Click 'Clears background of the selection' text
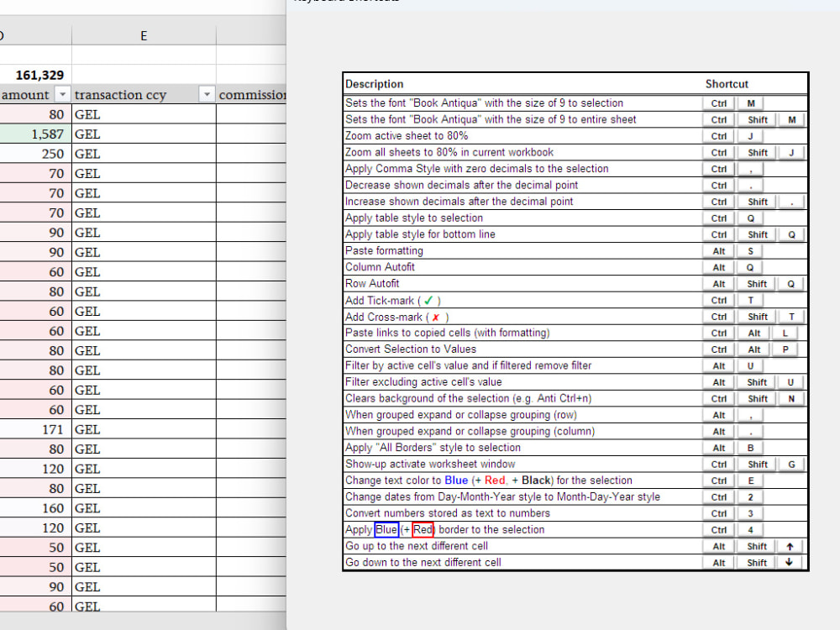840x630 pixels. pos(468,398)
